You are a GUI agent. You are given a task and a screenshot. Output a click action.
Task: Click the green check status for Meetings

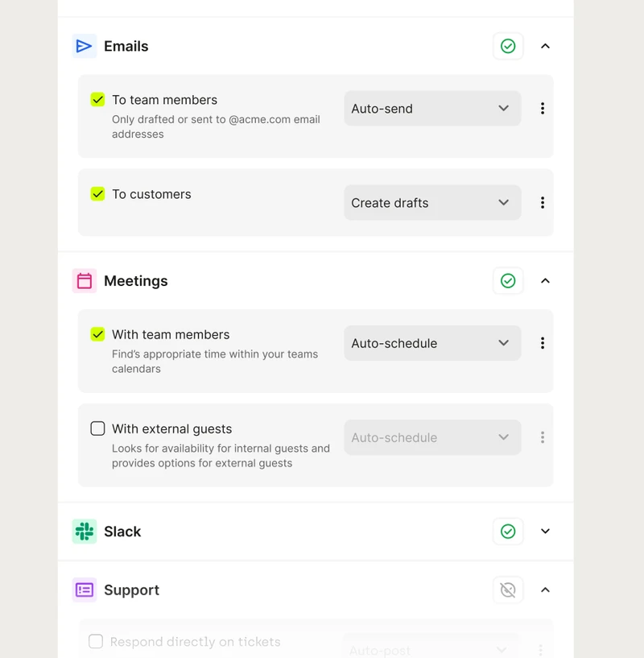point(508,281)
